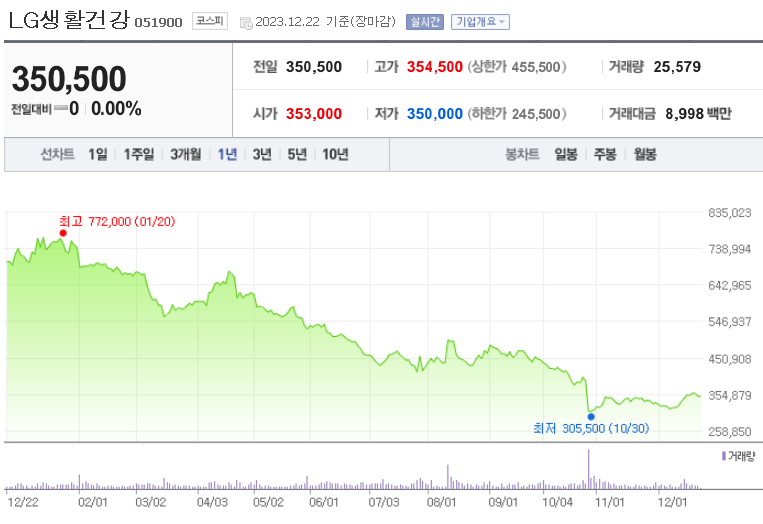Click the x-axis date 07/03
The image size is (763, 524).
point(383,502)
